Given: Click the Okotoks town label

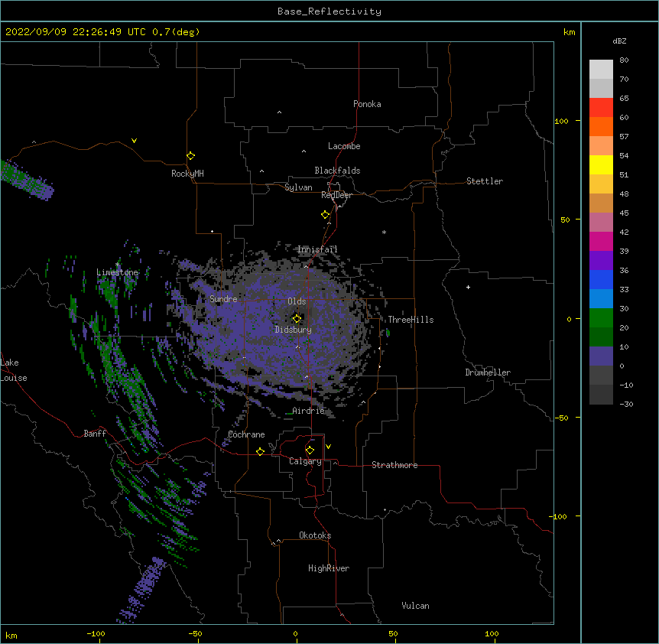Looking at the screenshot, I should [x=315, y=535].
